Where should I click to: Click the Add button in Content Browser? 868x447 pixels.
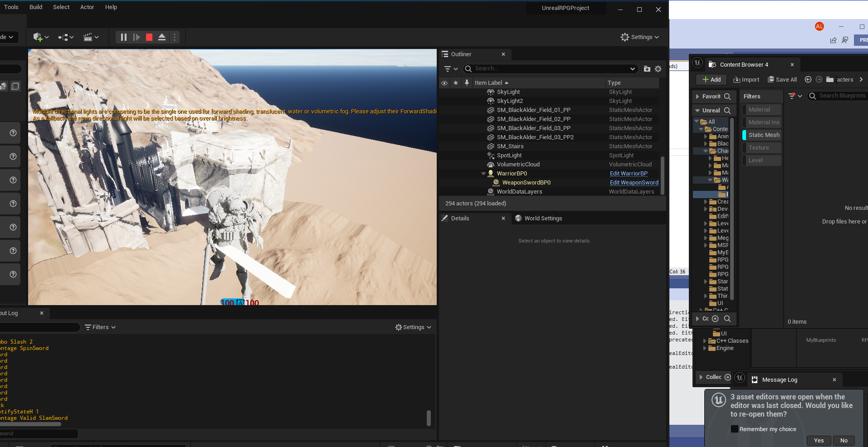point(712,79)
